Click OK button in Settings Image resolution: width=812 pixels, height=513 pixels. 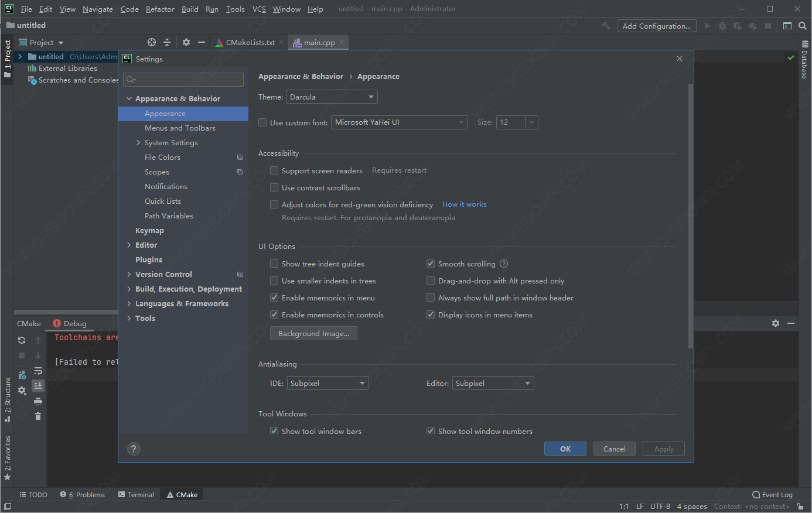point(565,449)
